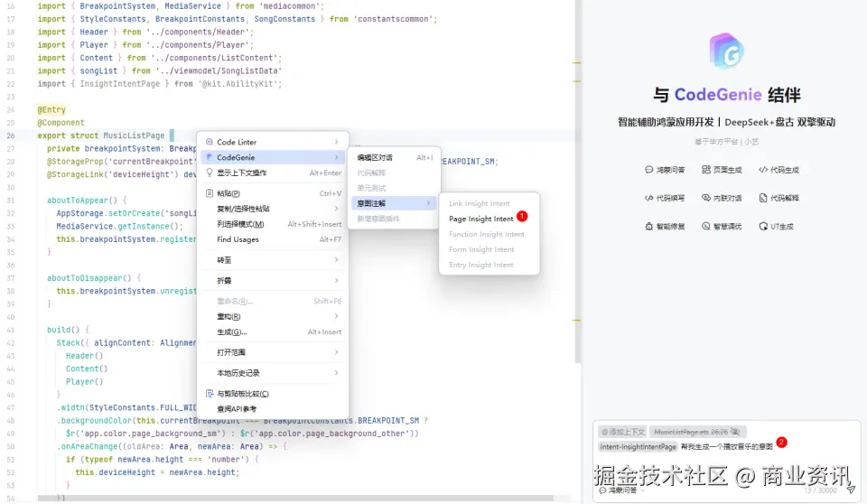Expand the 转至 submenu
Image resolution: width=867 pixels, height=504 pixels.
pyautogui.click(x=273, y=260)
